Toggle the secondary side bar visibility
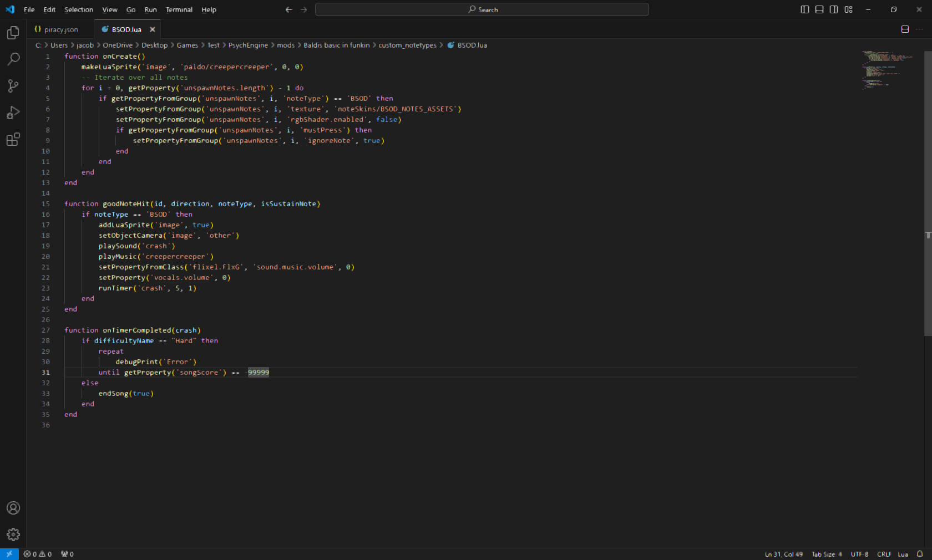 [834, 9]
